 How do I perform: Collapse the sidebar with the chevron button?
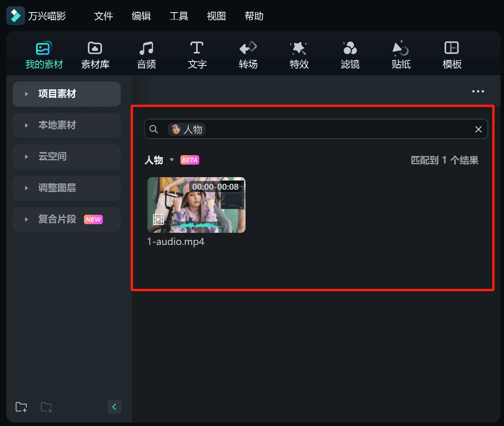pos(115,407)
